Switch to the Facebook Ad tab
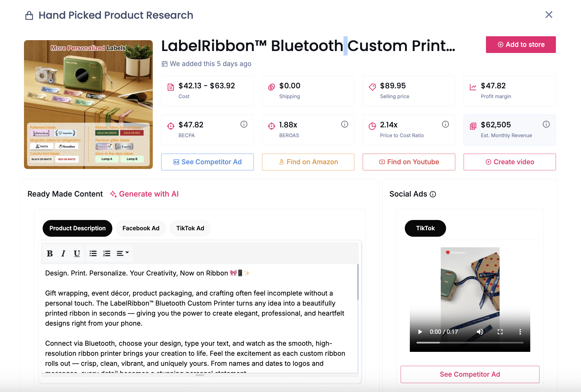Viewport: 581px width, 392px height. (x=141, y=228)
